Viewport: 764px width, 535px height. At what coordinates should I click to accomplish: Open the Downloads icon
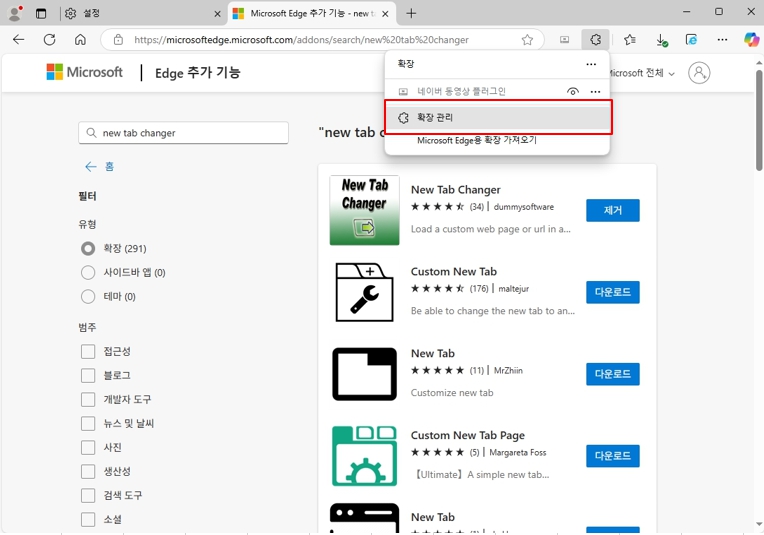tap(661, 39)
